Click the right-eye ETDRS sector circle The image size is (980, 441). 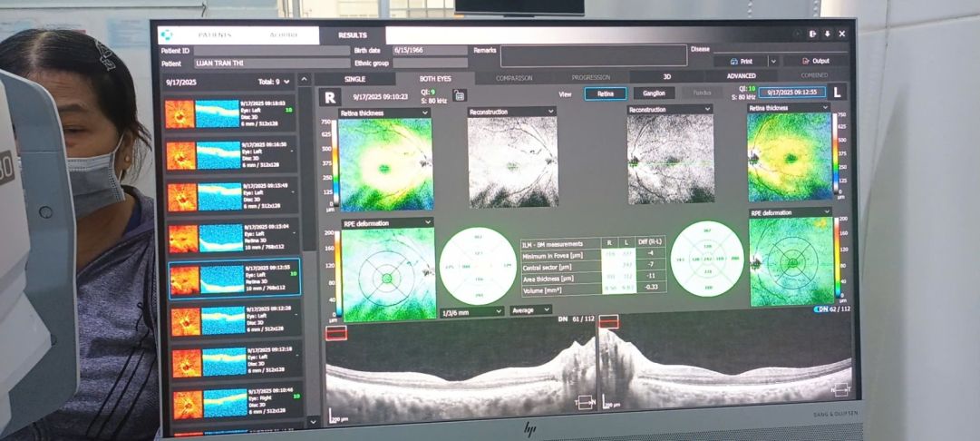(477, 267)
